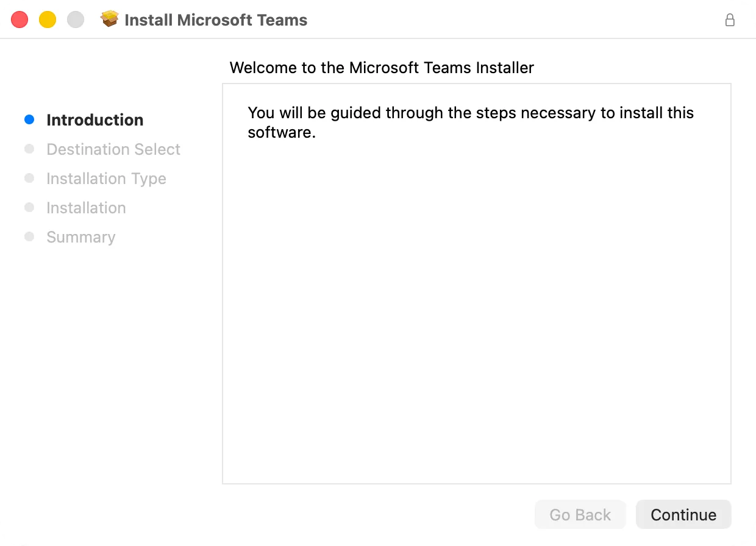Click the package icon beside the window title
Viewport: 756px width, 546px height.
(110, 19)
